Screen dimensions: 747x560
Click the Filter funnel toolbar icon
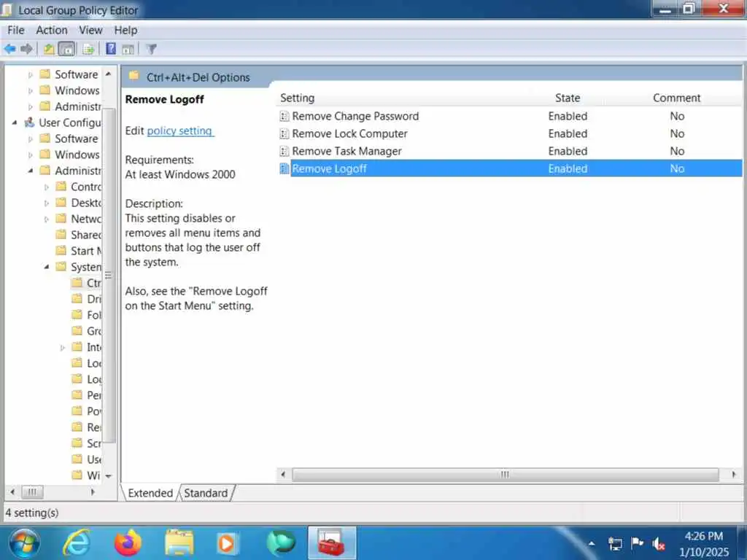(152, 49)
